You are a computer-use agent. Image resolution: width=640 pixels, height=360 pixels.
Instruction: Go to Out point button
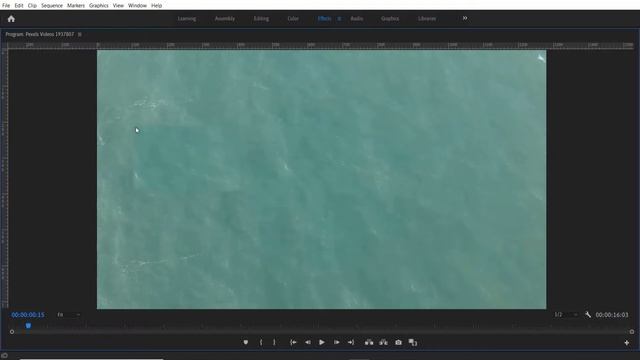[351, 342]
